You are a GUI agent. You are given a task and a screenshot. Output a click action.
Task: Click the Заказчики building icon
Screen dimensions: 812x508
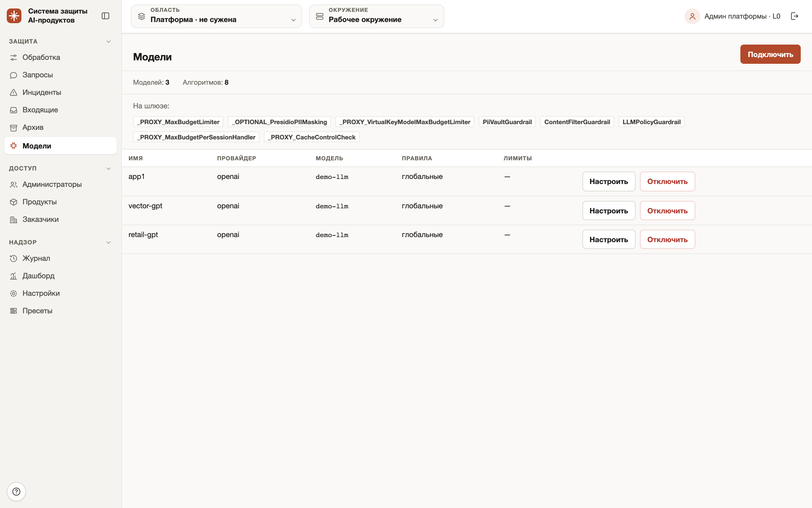point(14,219)
